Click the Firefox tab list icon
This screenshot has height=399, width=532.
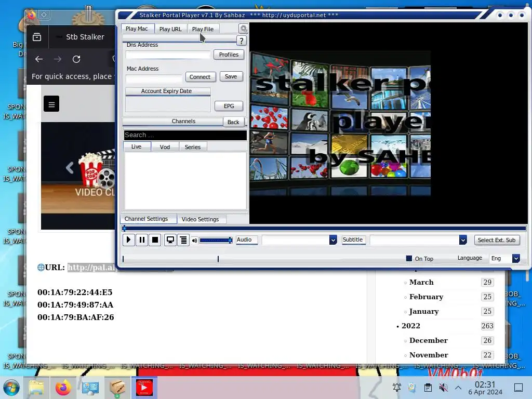(37, 37)
